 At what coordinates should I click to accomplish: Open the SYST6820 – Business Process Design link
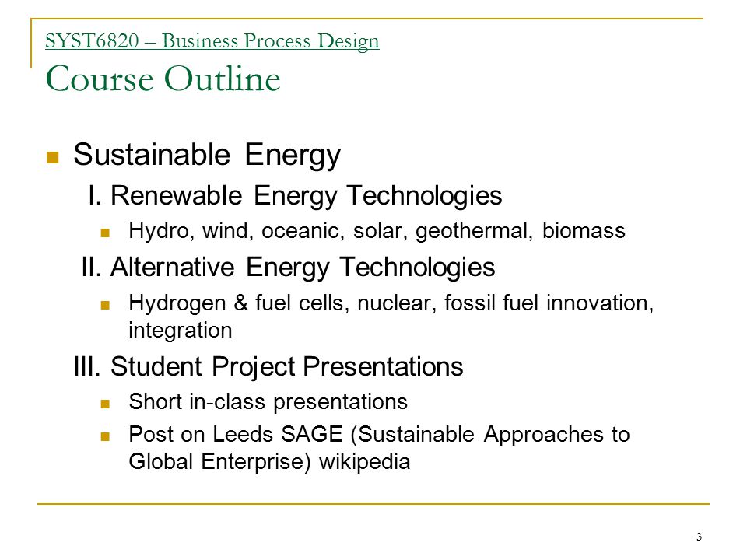212,41
